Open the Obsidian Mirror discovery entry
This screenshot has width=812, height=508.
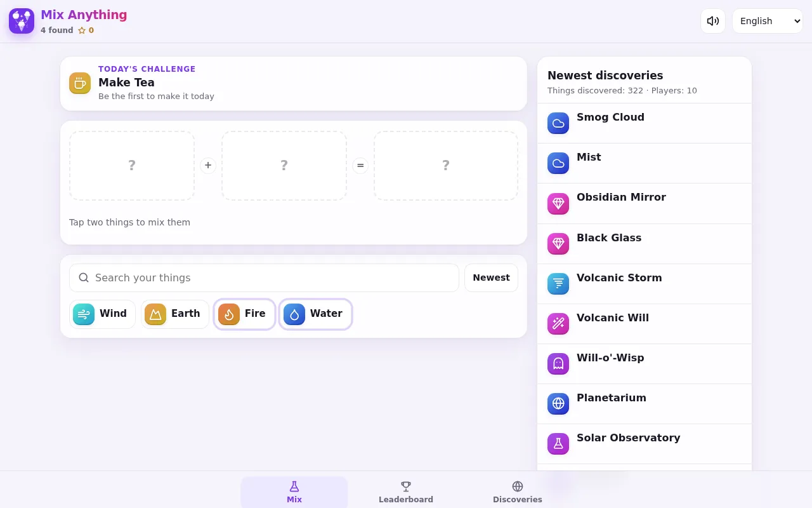[645, 203]
